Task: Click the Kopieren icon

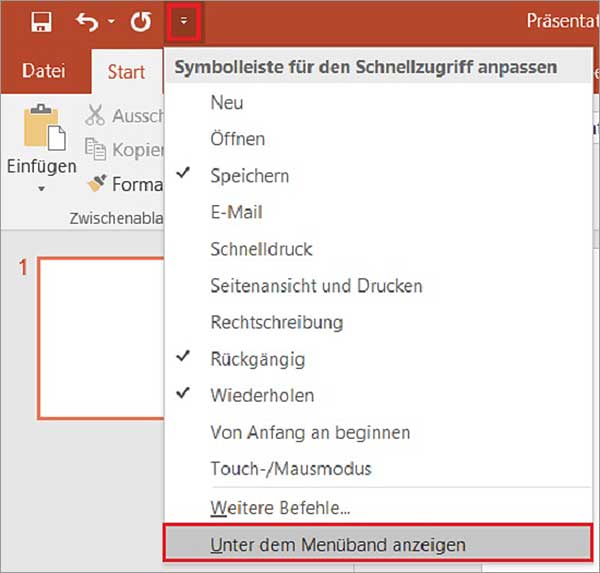Action: (95, 149)
